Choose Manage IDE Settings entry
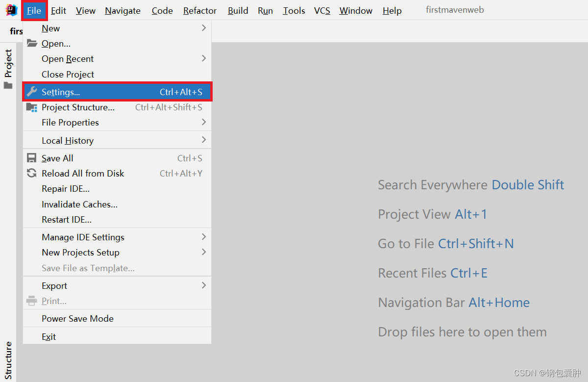The height and width of the screenshot is (382, 588). click(x=117, y=237)
